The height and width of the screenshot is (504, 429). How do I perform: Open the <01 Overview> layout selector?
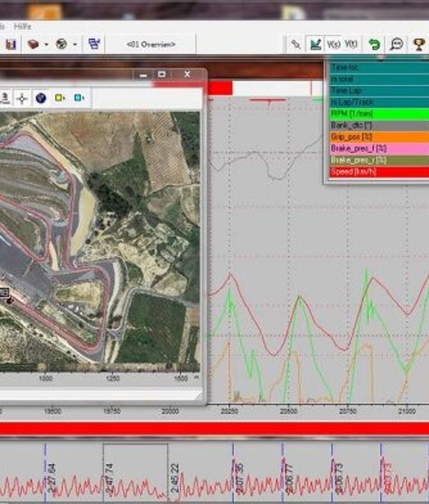[x=151, y=45]
